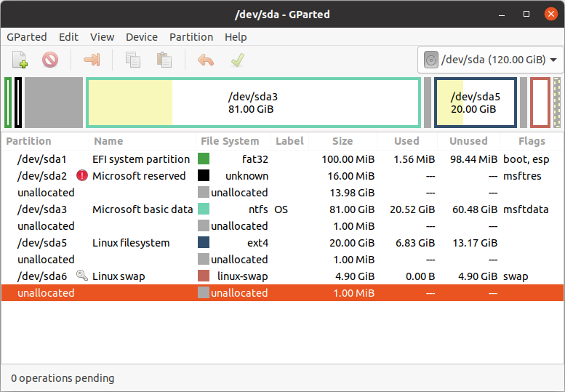Screen dimensions: 565x392
Task: Click the red warning icon beside /dev/sda2
Action: coord(82,175)
